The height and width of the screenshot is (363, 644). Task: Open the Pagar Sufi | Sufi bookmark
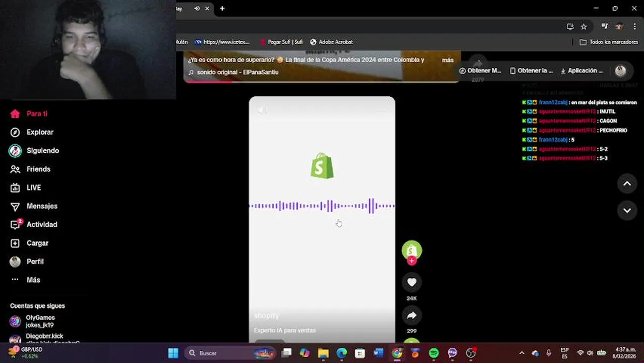click(281, 42)
